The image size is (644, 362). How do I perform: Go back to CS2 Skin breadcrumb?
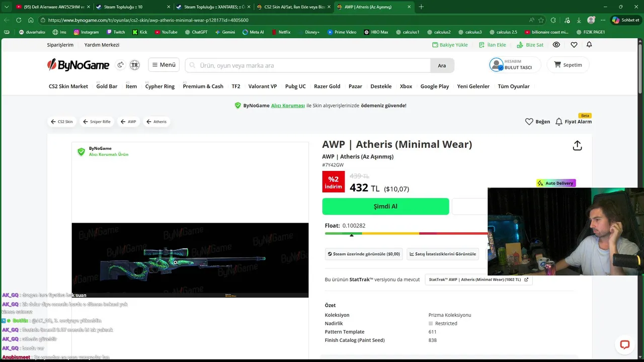coord(62,122)
